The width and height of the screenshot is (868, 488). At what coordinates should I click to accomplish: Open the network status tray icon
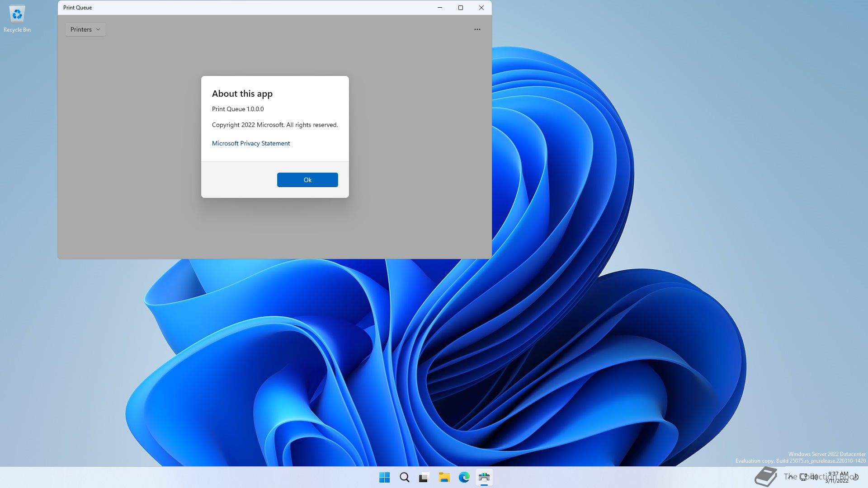(803, 477)
